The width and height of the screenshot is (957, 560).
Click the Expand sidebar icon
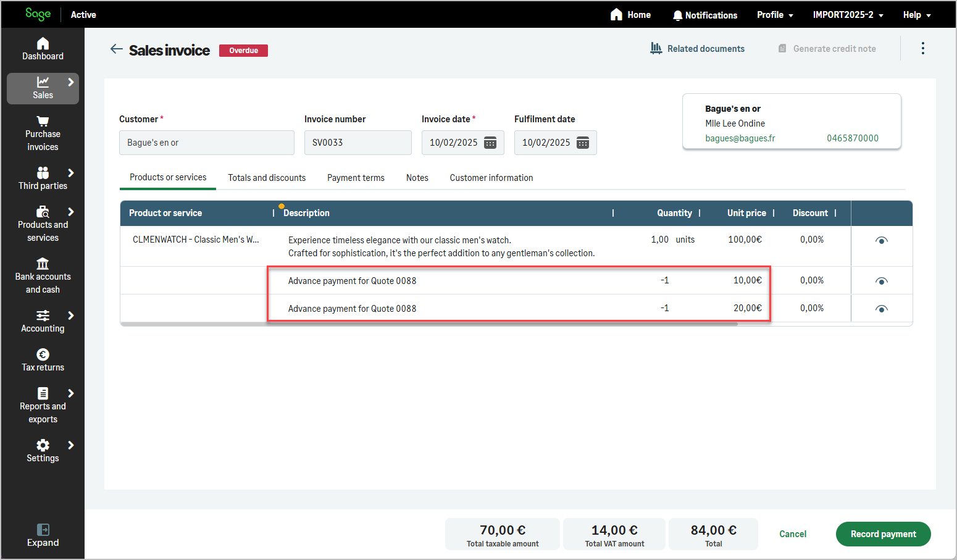43,530
